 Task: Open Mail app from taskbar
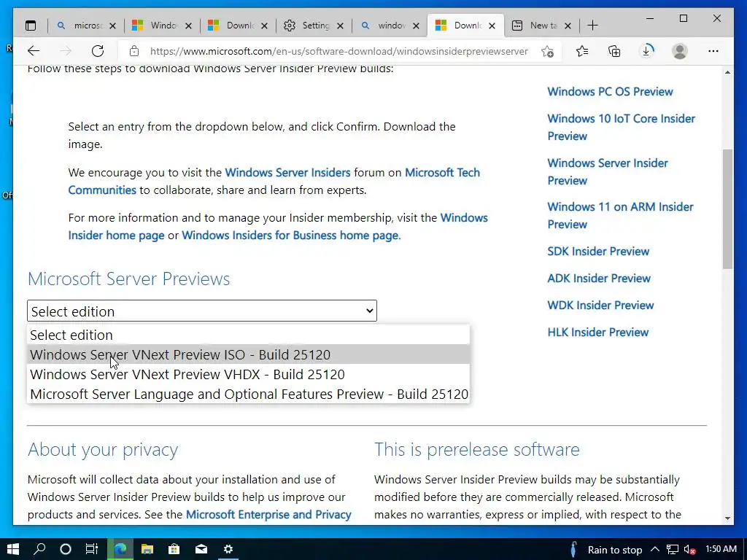[201, 549]
